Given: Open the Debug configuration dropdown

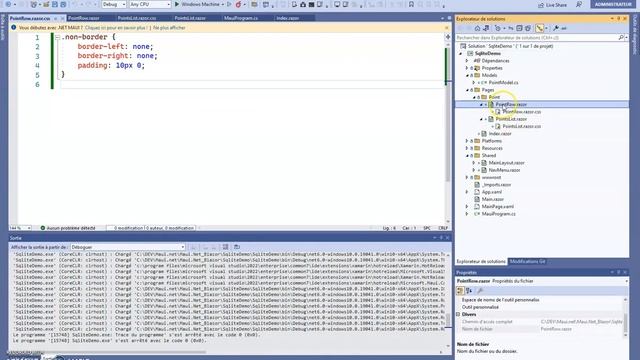Looking at the screenshot, I should [x=114, y=4].
